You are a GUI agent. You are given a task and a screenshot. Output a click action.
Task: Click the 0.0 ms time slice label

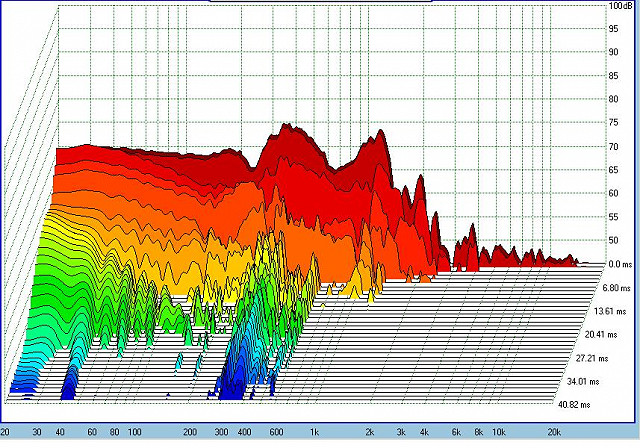pyautogui.click(x=620, y=264)
